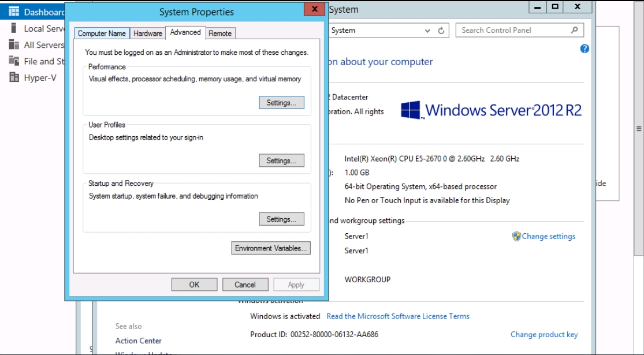Image resolution: width=644 pixels, height=355 pixels.
Task: Open Startup and Recovery Settings
Action: pos(281,219)
